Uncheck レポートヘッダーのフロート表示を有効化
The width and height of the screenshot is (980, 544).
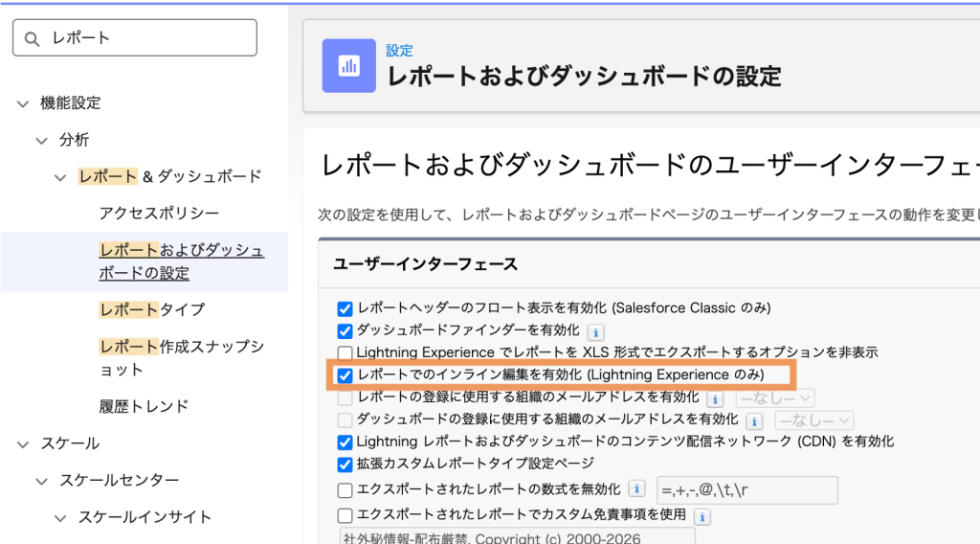345,308
